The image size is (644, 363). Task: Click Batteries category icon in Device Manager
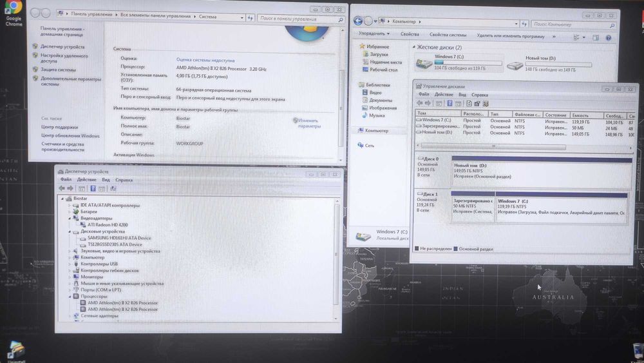(x=76, y=211)
